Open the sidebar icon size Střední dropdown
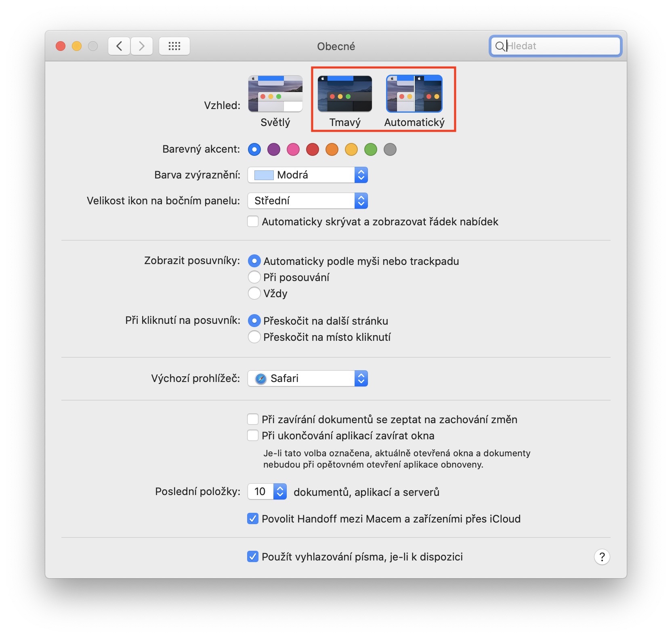Viewport: 672px width, 638px height. [x=308, y=201]
